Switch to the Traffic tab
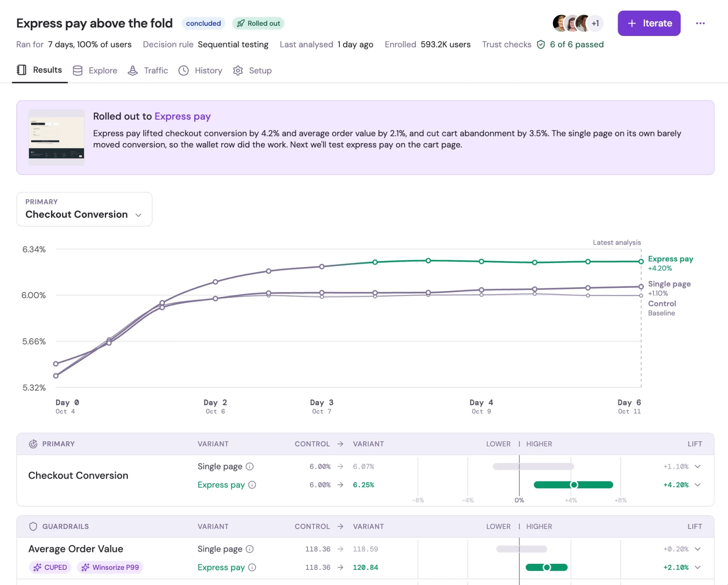Image resolution: width=728 pixels, height=585 pixels. pyautogui.click(x=148, y=70)
